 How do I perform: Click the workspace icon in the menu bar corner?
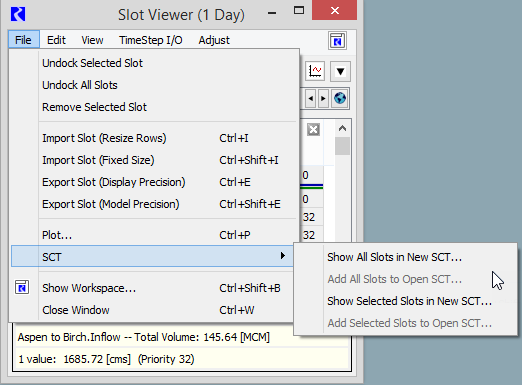pos(337,41)
